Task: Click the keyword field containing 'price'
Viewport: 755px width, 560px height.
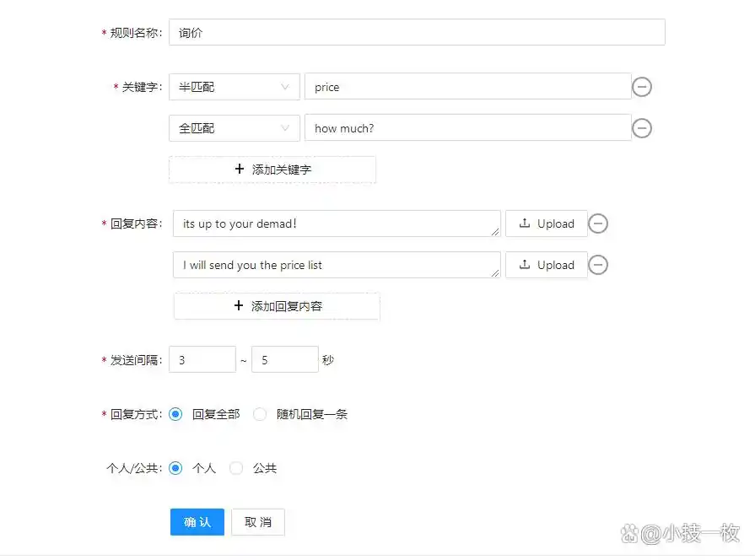Action: click(467, 87)
